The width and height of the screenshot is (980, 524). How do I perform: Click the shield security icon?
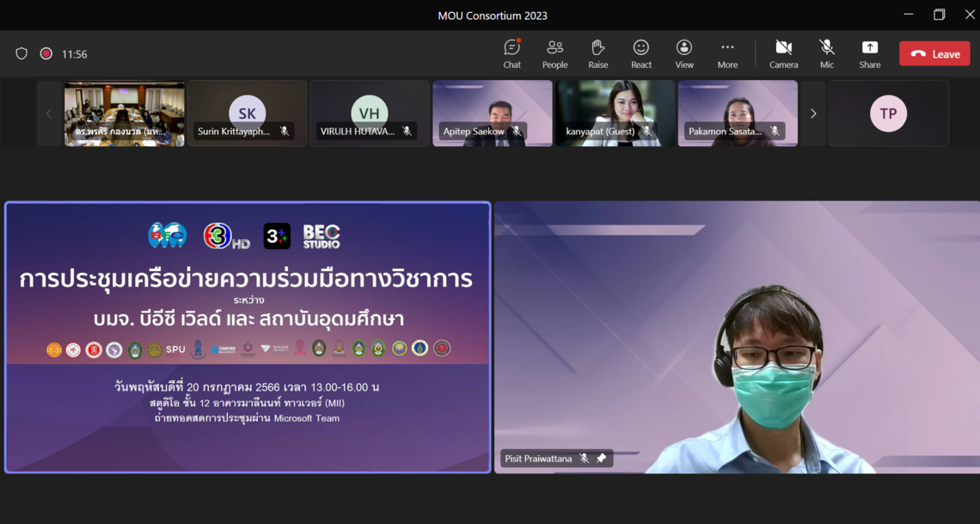pos(21,53)
